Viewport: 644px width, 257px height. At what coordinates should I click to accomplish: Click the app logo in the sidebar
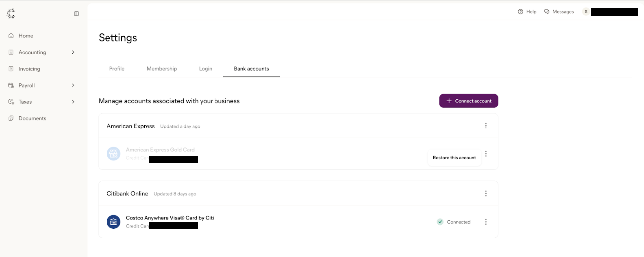tap(11, 14)
